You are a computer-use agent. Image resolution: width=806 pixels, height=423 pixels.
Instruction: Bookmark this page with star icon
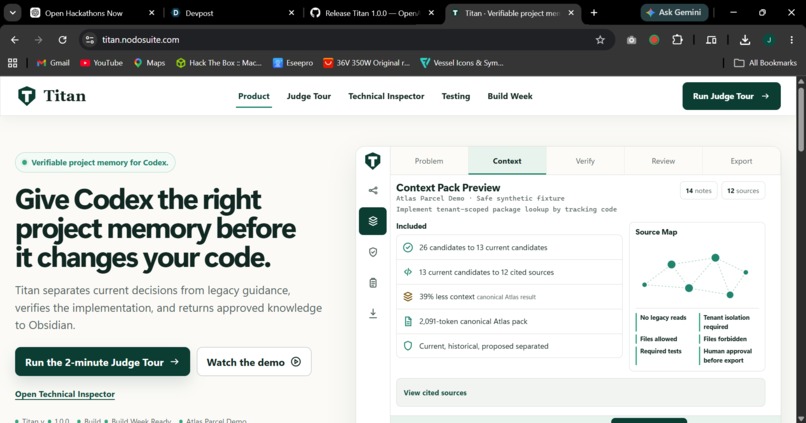pos(600,40)
